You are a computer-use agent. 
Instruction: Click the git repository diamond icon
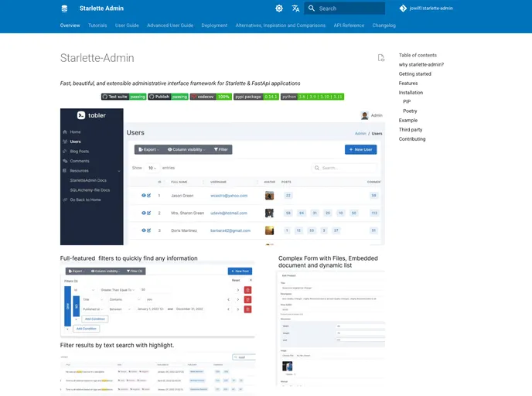(x=403, y=9)
